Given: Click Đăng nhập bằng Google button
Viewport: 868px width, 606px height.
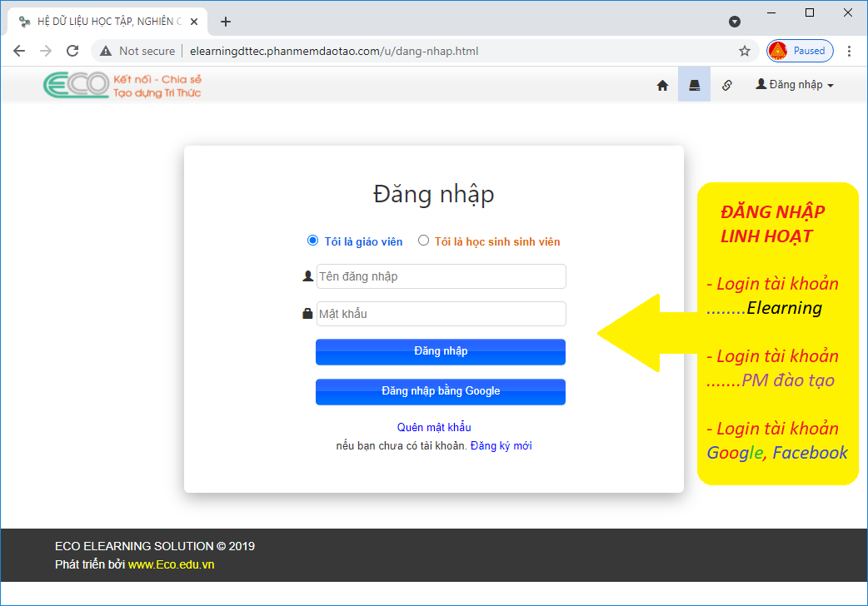Looking at the screenshot, I should point(440,391).
